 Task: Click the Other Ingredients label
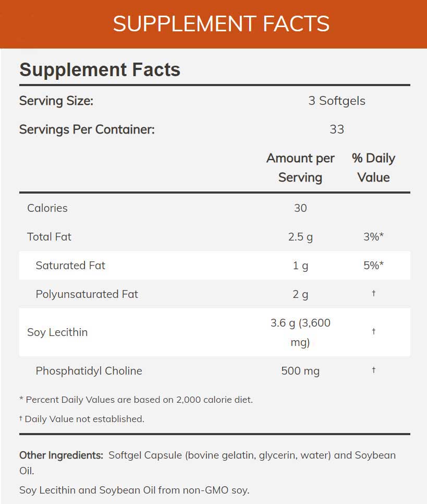pos(61,455)
